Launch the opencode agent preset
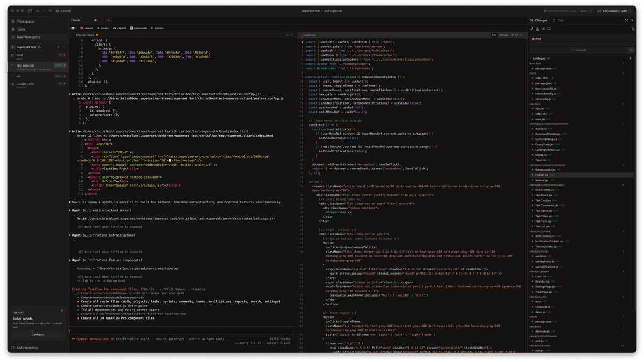This screenshot has width=644, height=362. point(138,28)
